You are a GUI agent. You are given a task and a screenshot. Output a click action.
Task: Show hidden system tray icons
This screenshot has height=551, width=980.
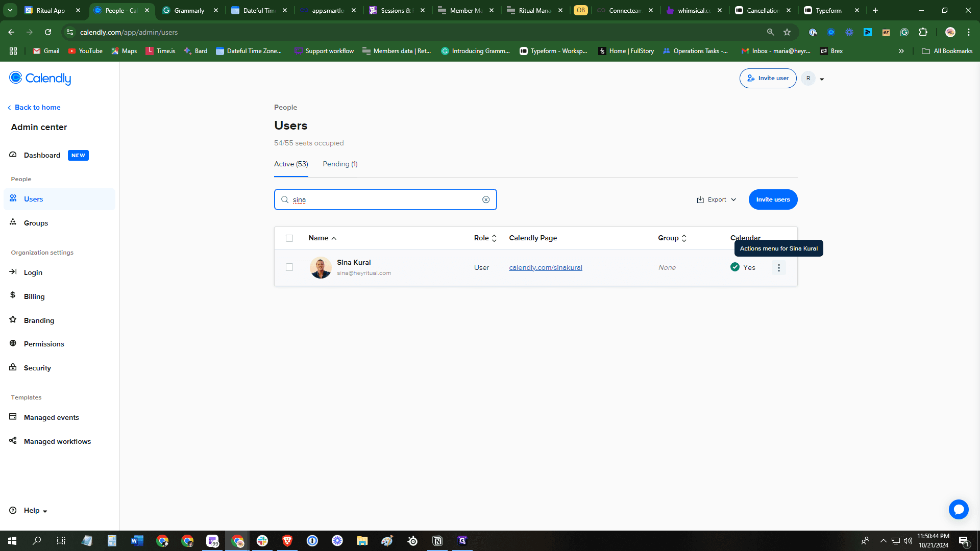click(883, 541)
